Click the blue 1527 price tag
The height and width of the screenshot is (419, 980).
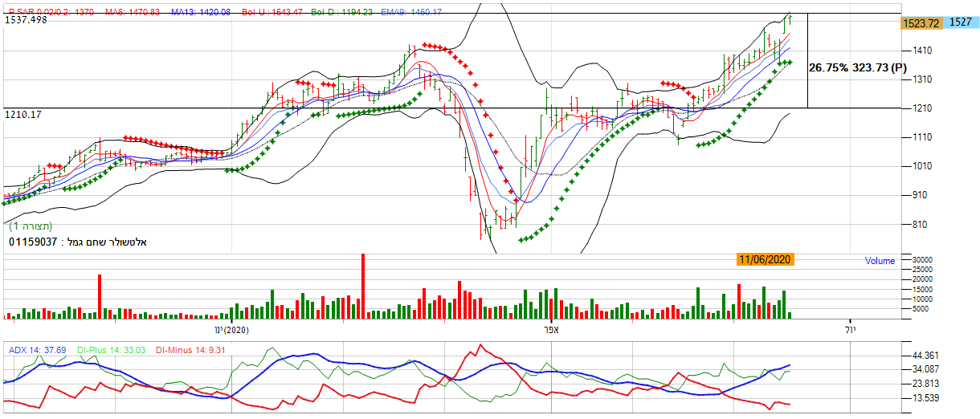961,23
